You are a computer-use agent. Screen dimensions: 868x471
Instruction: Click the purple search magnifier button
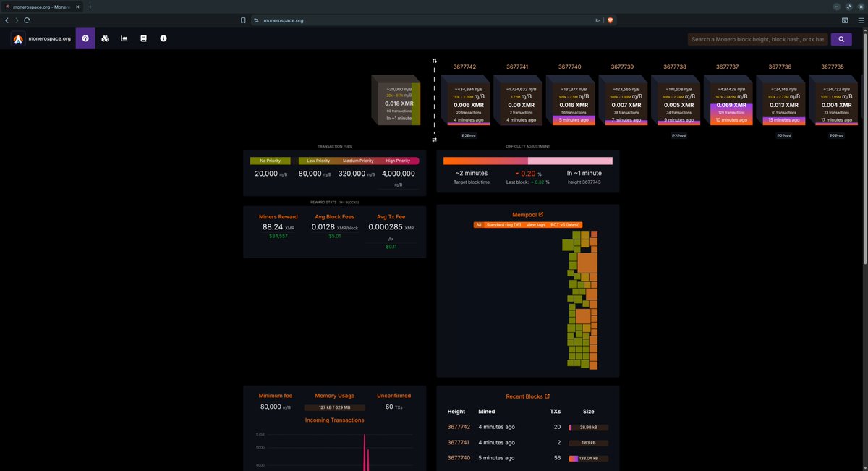(x=841, y=39)
